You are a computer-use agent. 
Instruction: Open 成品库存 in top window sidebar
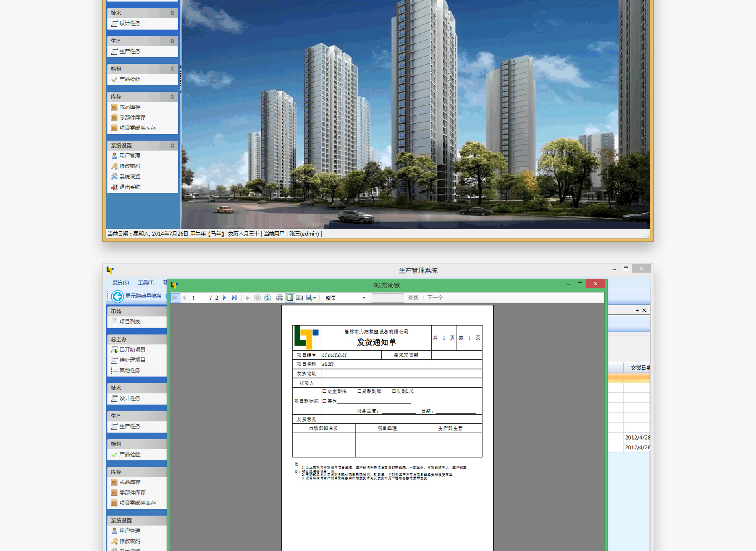pyautogui.click(x=130, y=107)
